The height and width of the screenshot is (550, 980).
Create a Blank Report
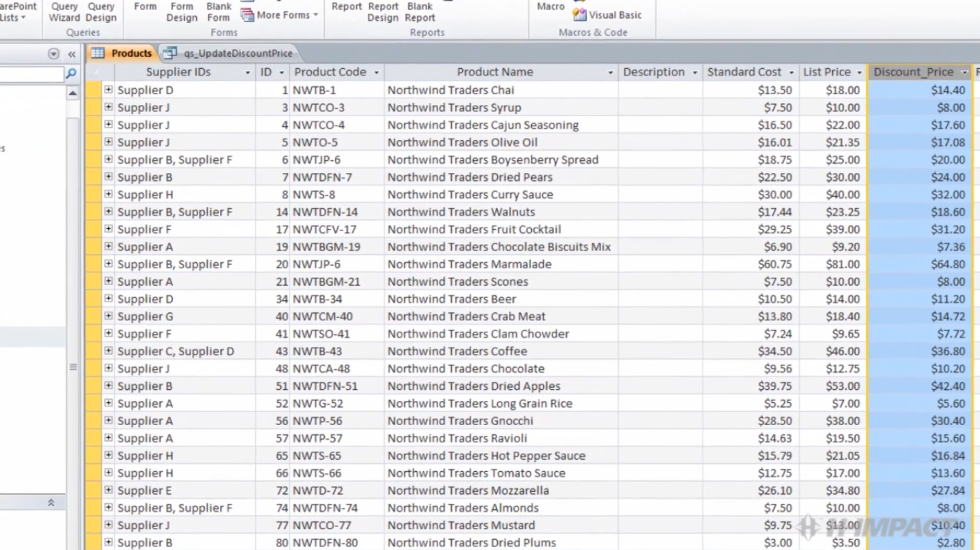point(420,11)
